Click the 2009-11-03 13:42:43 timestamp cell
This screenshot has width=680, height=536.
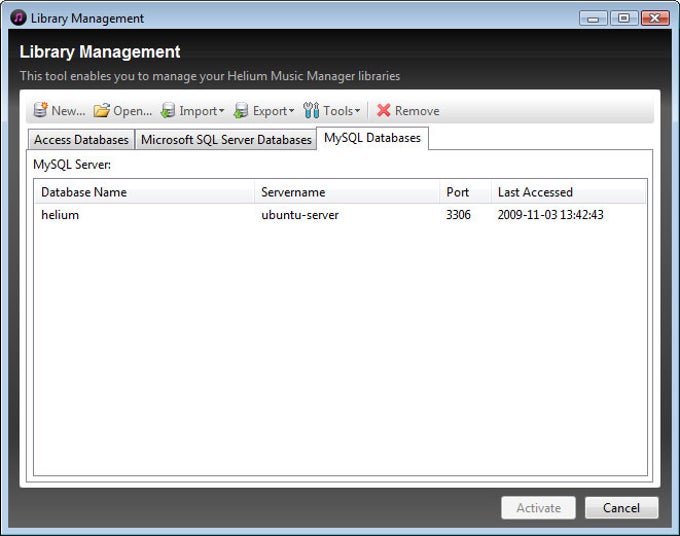click(550, 215)
